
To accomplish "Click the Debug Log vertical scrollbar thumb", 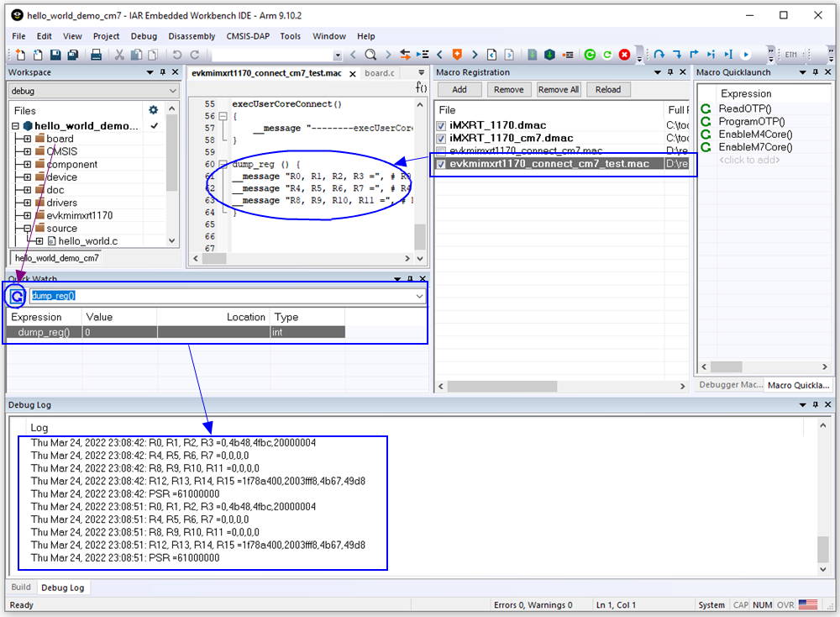I will coord(823,549).
